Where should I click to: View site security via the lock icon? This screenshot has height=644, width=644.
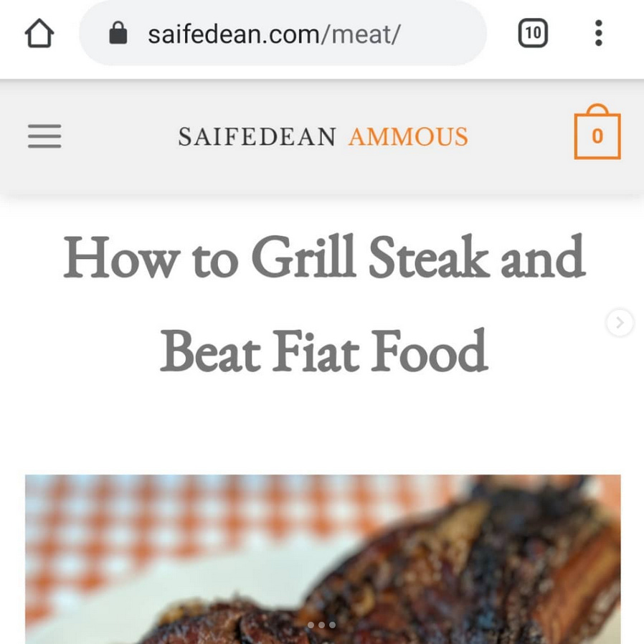coord(118,33)
